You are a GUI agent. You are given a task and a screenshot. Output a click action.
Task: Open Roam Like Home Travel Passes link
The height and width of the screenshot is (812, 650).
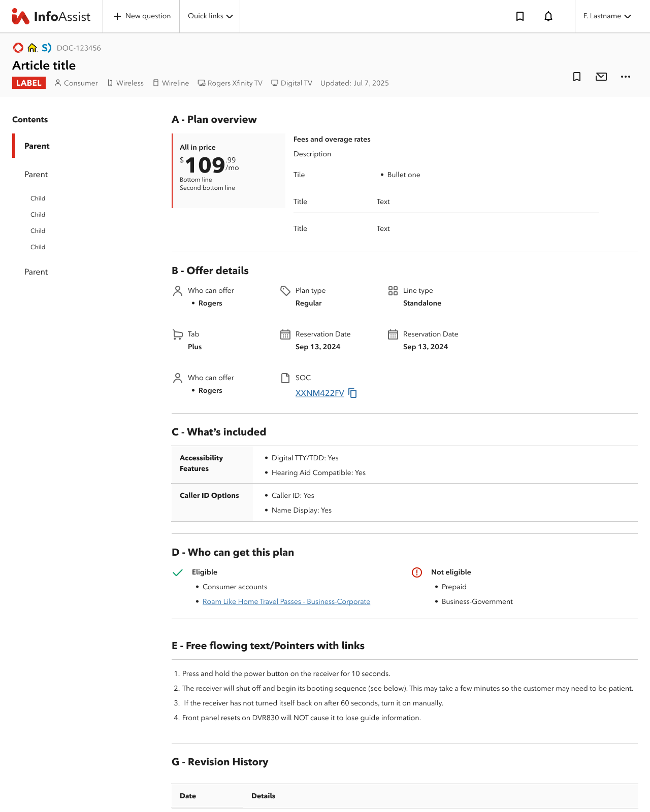coord(286,601)
